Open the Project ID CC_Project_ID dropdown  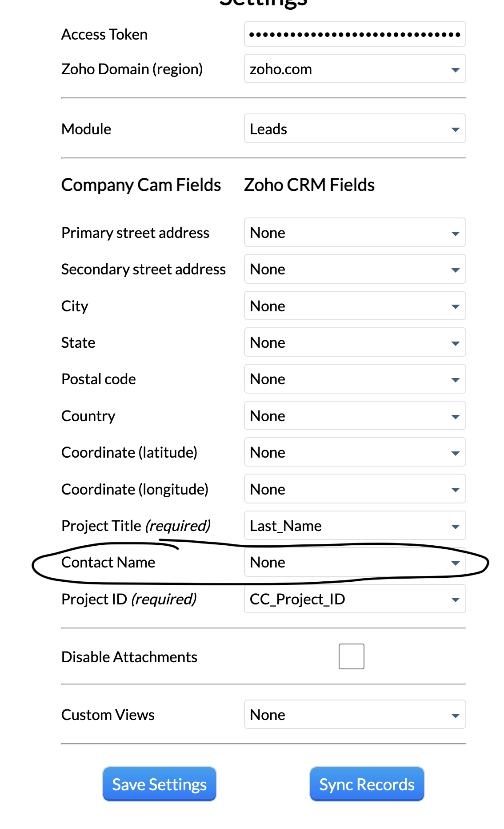pos(355,599)
